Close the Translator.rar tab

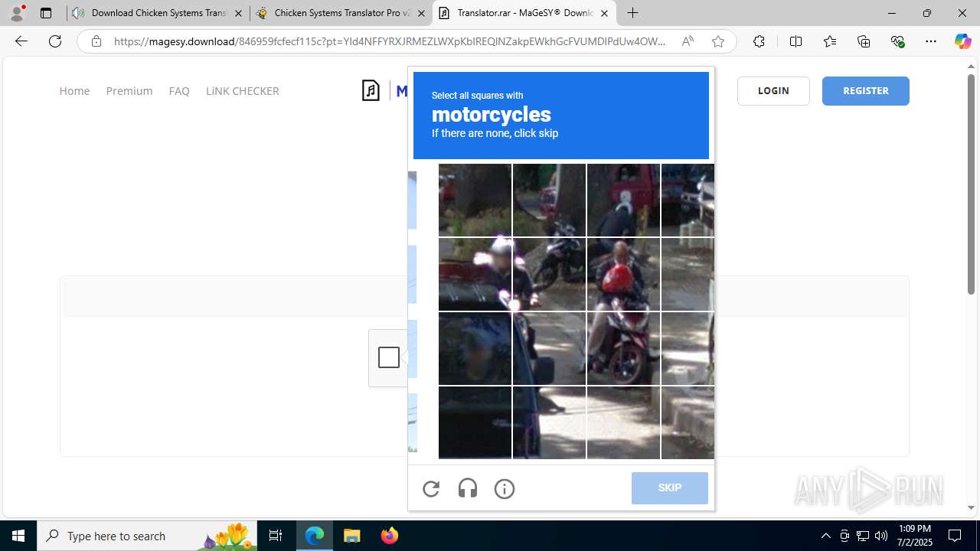[x=604, y=13]
